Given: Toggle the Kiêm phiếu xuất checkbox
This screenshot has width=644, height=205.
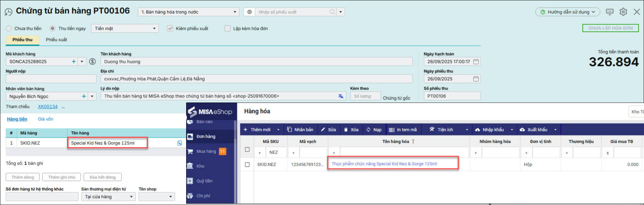Looking at the screenshot, I should pos(170,28).
